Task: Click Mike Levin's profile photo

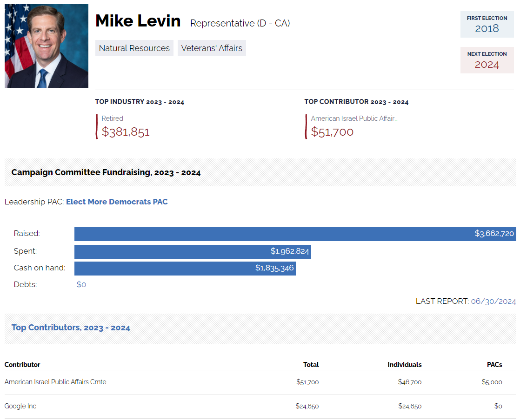Action: point(47,46)
